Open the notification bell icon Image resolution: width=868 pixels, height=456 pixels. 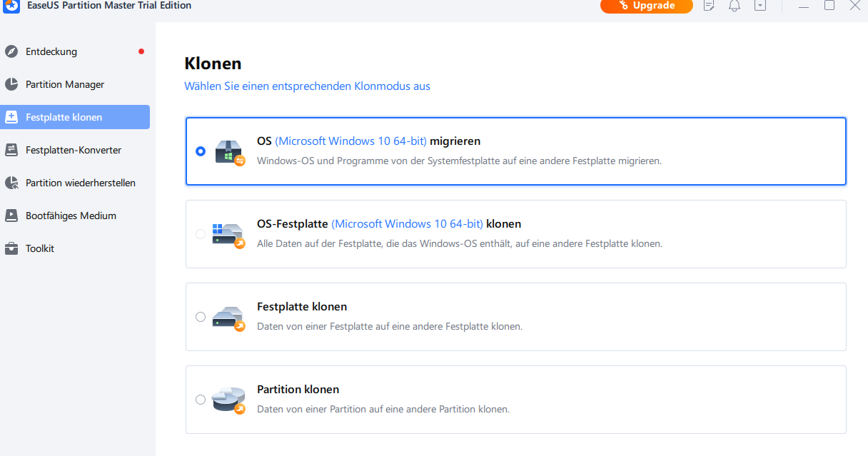tap(735, 6)
